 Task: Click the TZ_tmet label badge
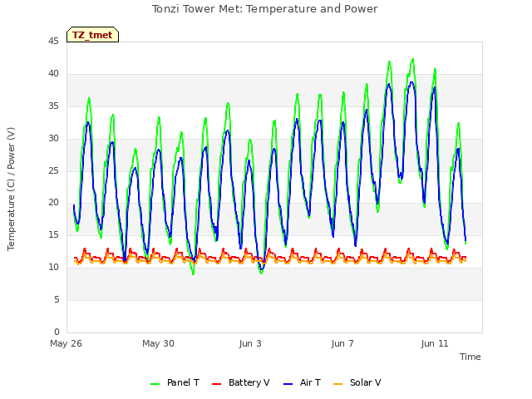pyautogui.click(x=92, y=35)
